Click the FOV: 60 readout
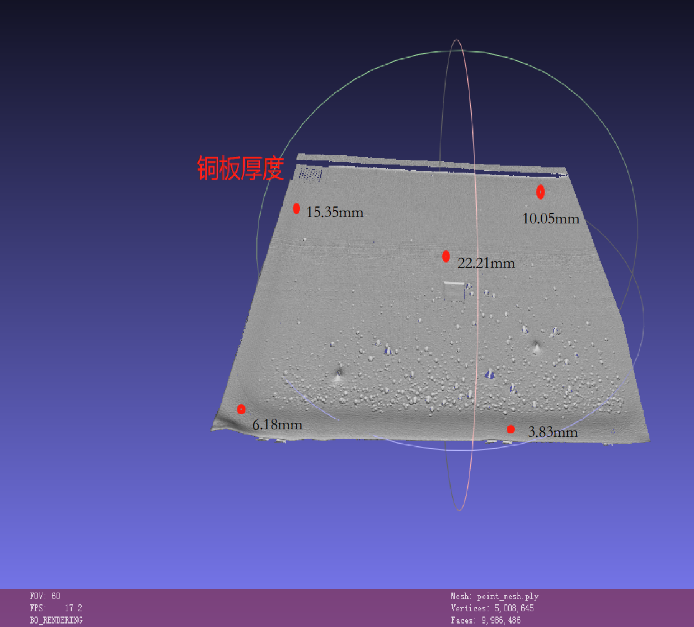This screenshot has width=694, height=627. pyautogui.click(x=45, y=596)
